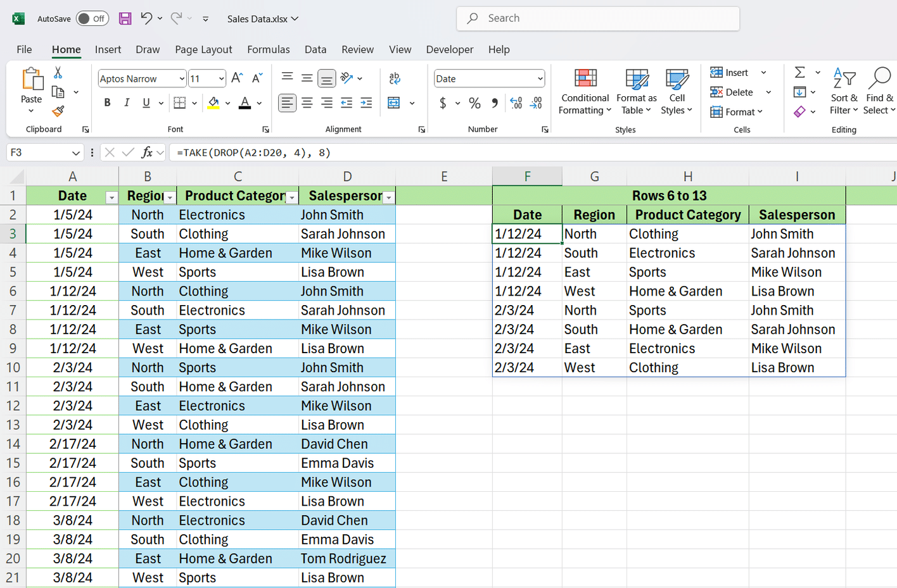The image size is (897, 588).
Task: Select cell with 'Tom Rodriguez'
Action: coord(347,559)
